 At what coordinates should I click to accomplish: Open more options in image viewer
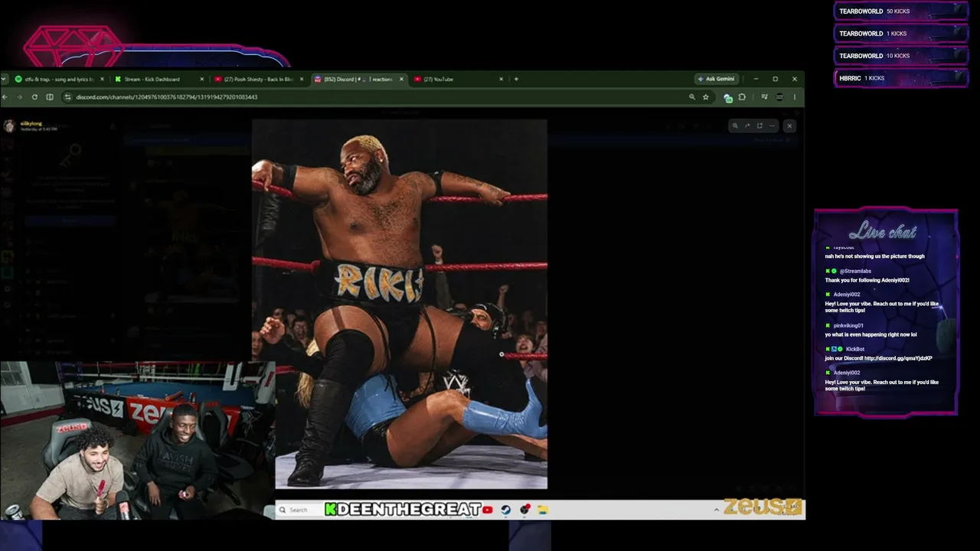coord(772,126)
